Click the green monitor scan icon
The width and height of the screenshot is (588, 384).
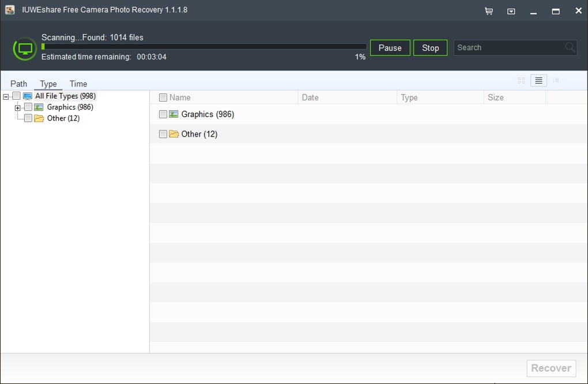click(25, 48)
